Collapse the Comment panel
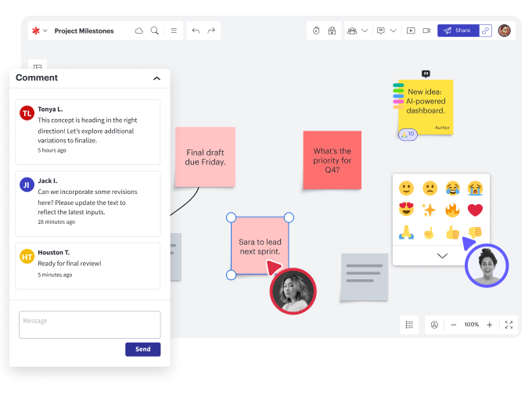Viewport: 532px width, 399px height. point(156,78)
